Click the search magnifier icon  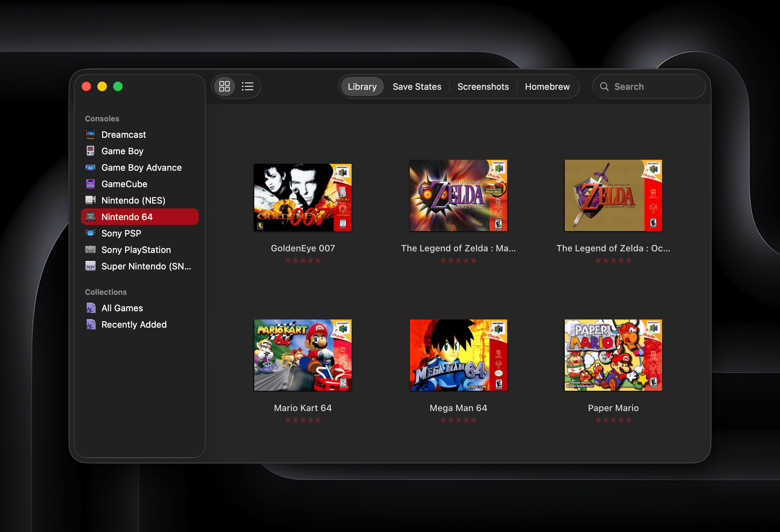click(604, 86)
